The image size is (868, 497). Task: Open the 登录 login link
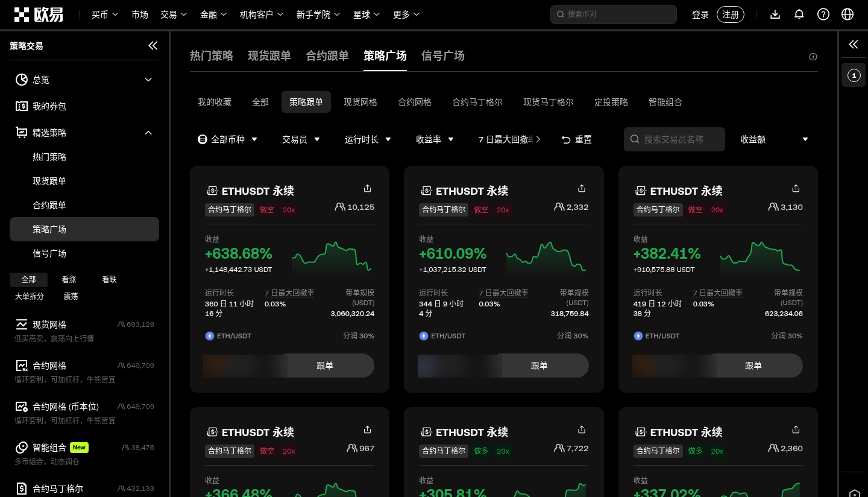(x=700, y=14)
